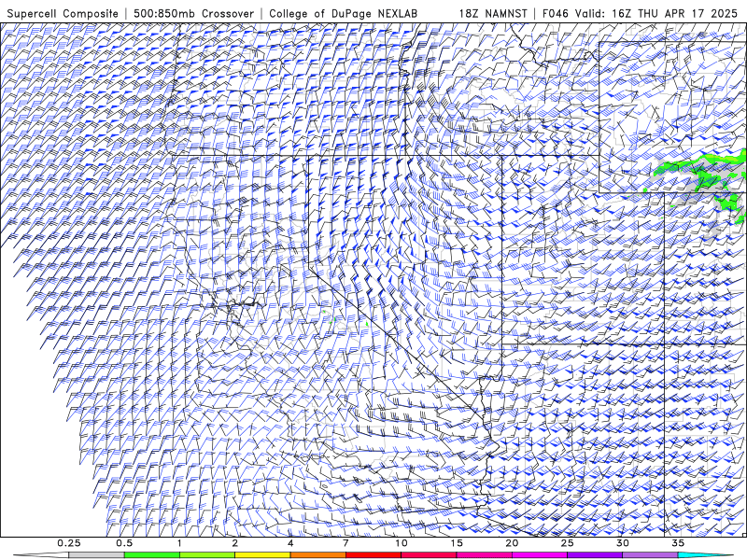The image size is (747, 560).
Task: Click the 20 value on the color scale
Action: click(512, 543)
